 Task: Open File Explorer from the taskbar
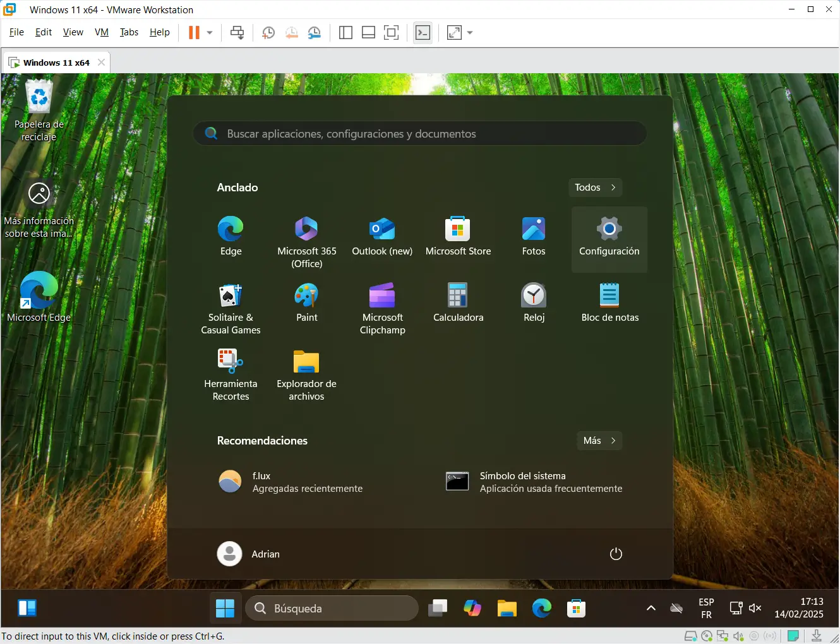[507, 608]
